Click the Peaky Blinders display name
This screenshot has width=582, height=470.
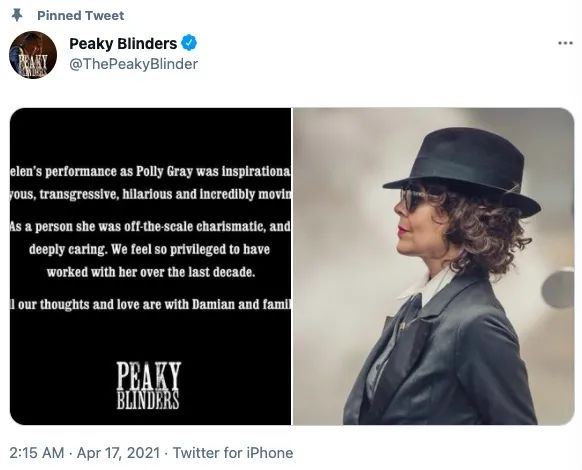click(123, 43)
